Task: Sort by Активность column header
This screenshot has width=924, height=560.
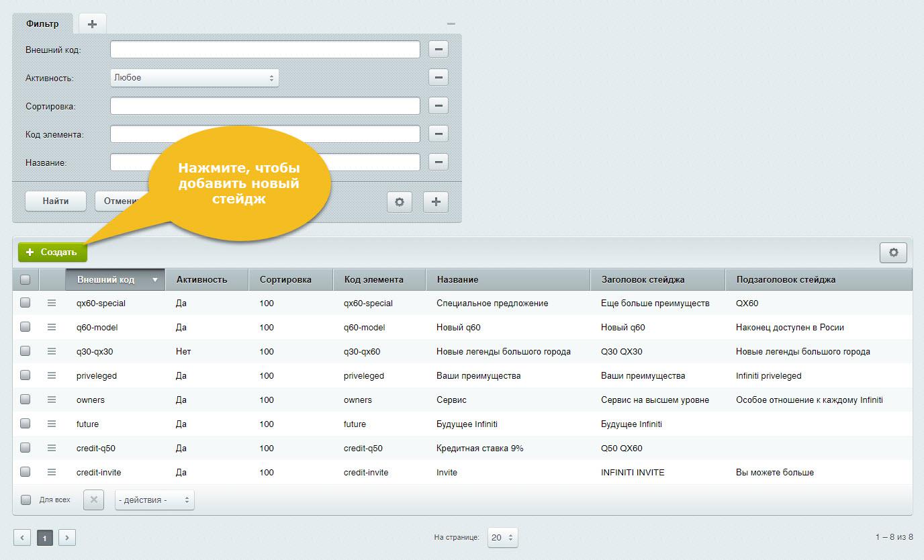Action: [207, 279]
